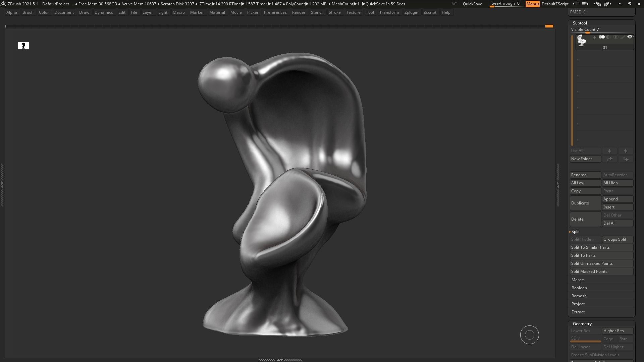
Task: Expand the Project section
Action: coord(578,304)
